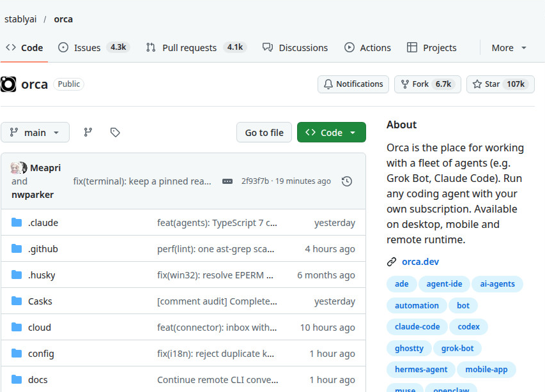Open the .husky folder name
The image size is (545, 392).
click(x=42, y=275)
